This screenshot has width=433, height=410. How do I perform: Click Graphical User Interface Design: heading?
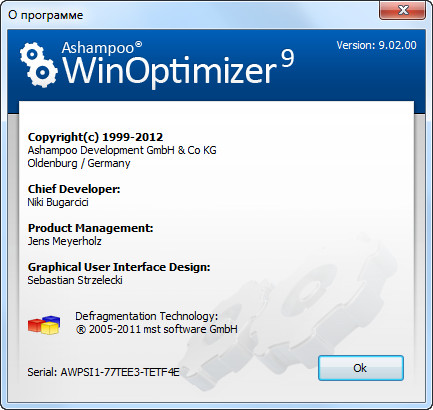pos(119,267)
